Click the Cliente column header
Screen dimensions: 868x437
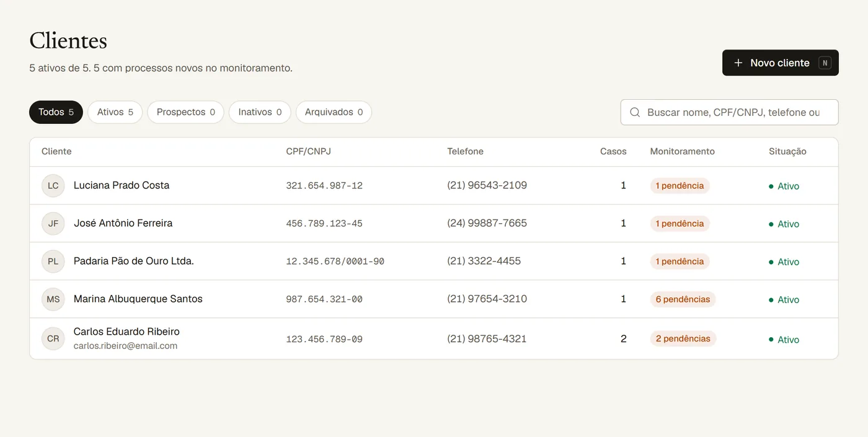(56, 151)
